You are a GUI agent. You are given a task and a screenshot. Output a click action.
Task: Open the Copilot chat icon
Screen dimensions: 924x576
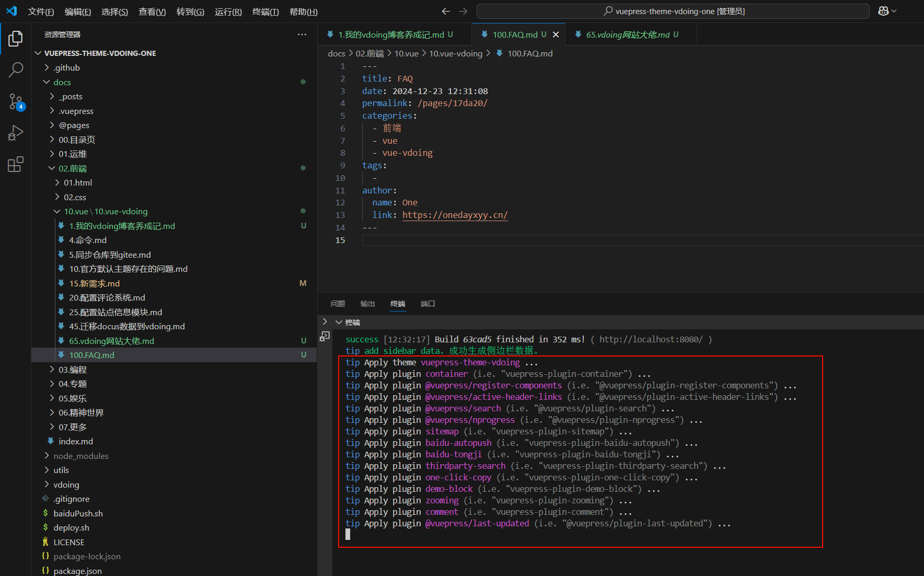[883, 11]
